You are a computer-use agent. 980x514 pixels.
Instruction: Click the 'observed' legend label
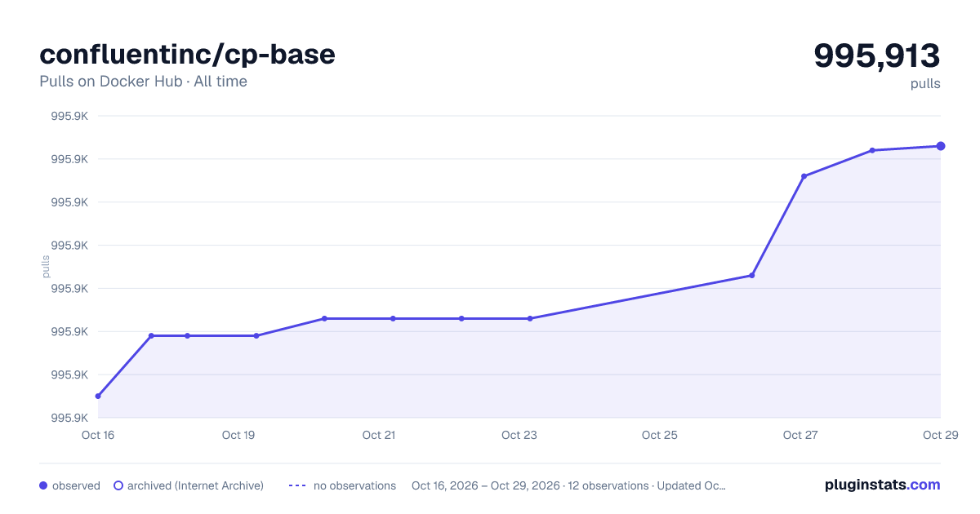pos(76,485)
